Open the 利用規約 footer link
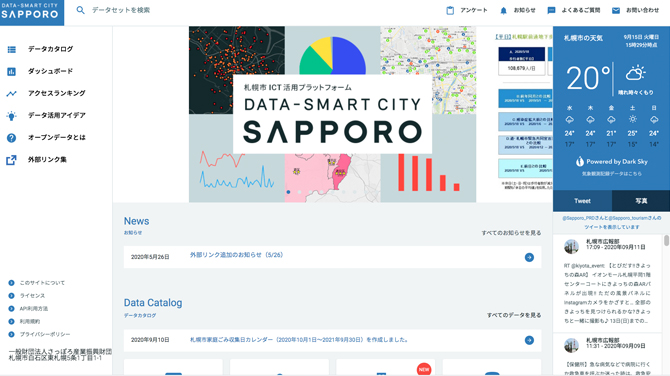This screenshot has height=376, width=670. [29, 321]
